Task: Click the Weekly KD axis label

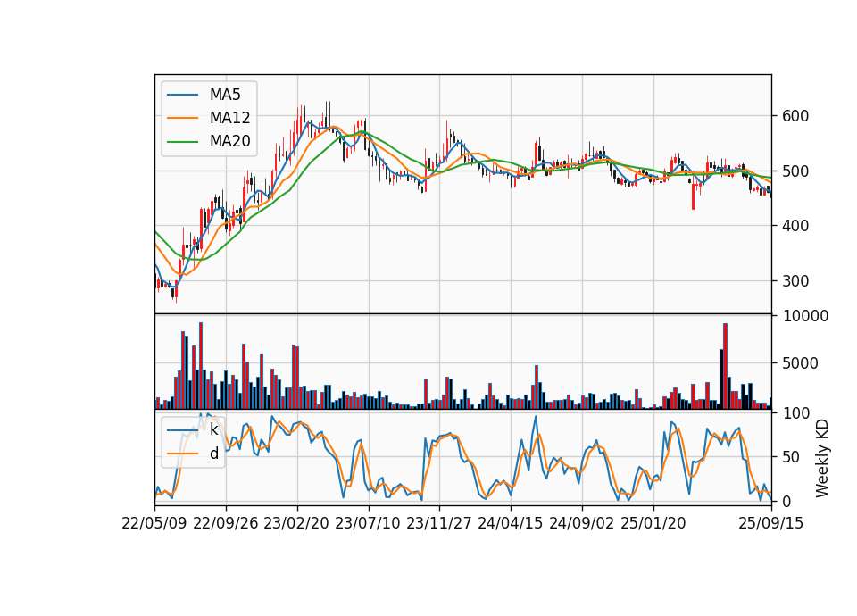Action: click(822, 459)
